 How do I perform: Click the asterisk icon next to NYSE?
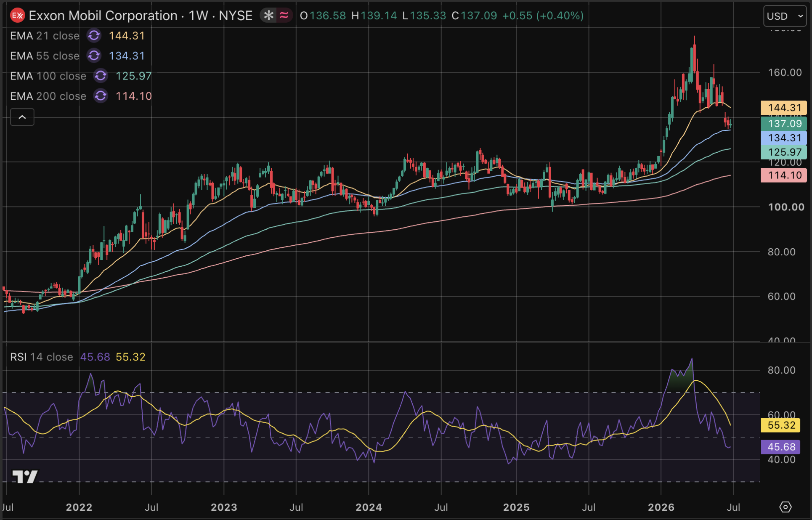[x=268, y=16]
